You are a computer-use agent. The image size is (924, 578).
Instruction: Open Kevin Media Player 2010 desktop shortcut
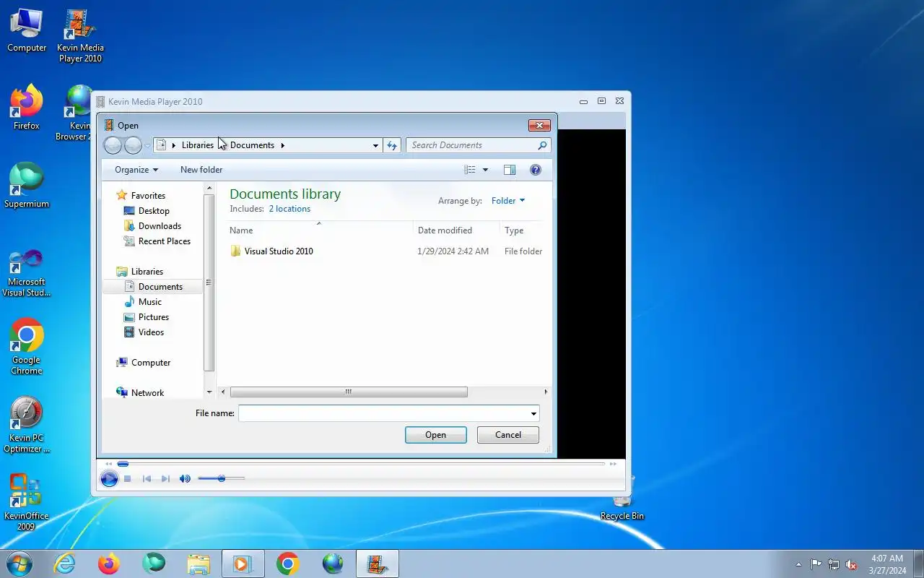[x=80, y=36]
